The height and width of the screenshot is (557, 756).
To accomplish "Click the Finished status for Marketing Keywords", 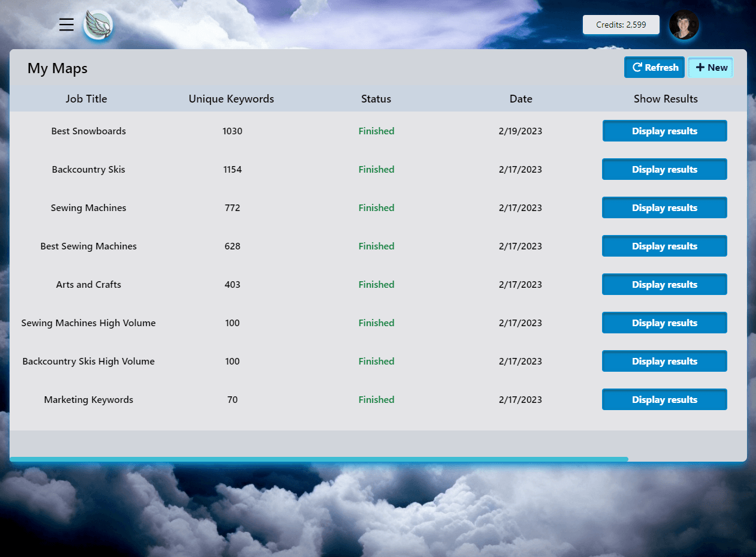I will [376, 399].
